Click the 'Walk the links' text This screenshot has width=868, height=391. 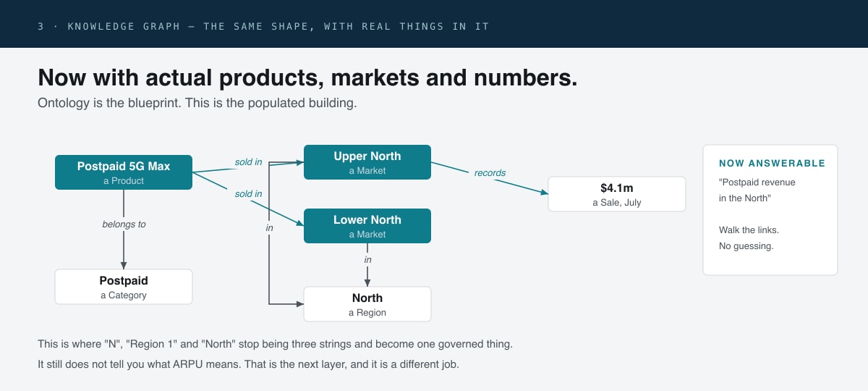pos(749,230)
